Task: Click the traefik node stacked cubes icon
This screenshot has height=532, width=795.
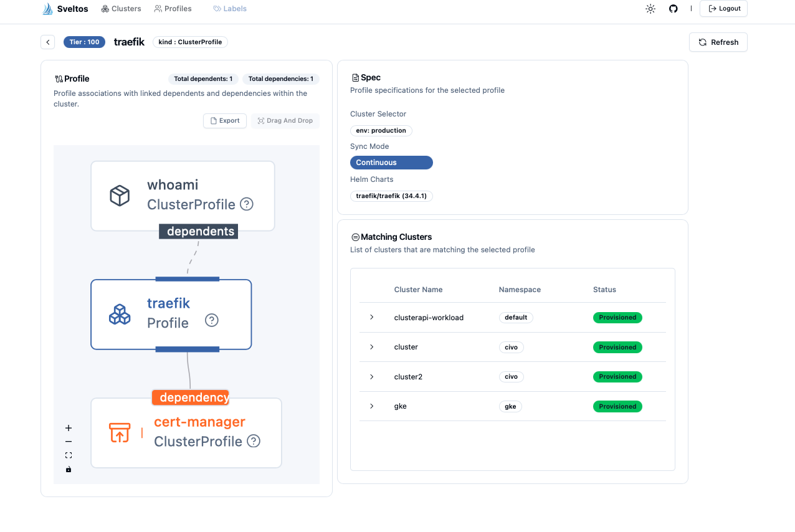Action: pos(120,314)
